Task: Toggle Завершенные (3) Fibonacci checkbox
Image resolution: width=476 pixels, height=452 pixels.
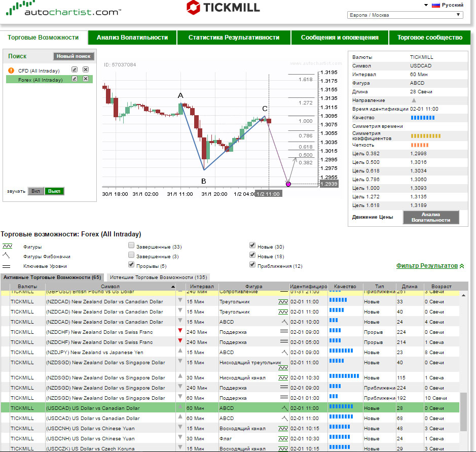Action: point(131,255)
